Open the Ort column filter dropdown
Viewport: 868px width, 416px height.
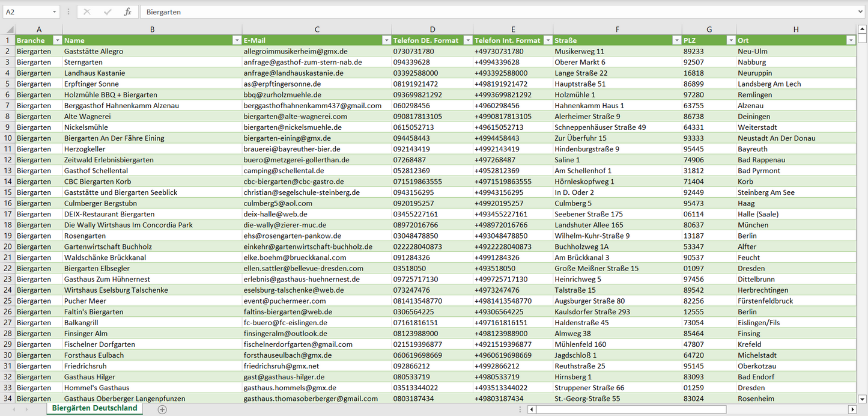pyautogui.click(x=851, y=40)
